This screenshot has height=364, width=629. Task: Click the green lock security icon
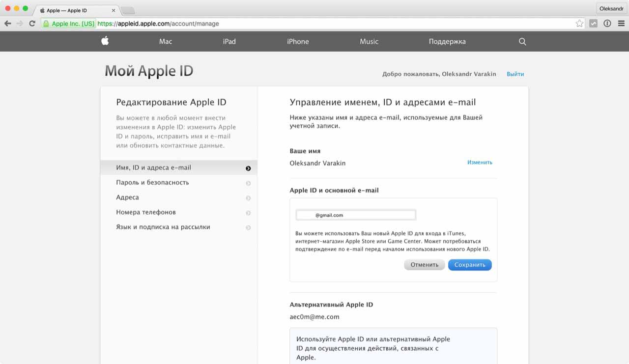click(46, 24)
